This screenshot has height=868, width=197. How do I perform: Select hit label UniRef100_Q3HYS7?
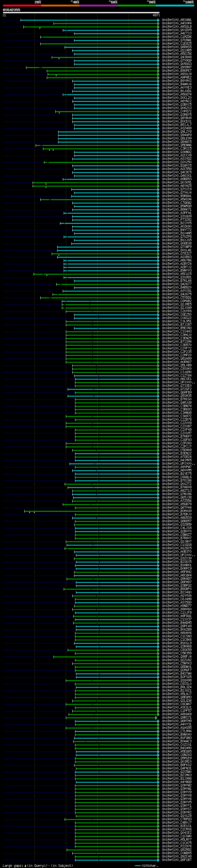pos(176,809)
